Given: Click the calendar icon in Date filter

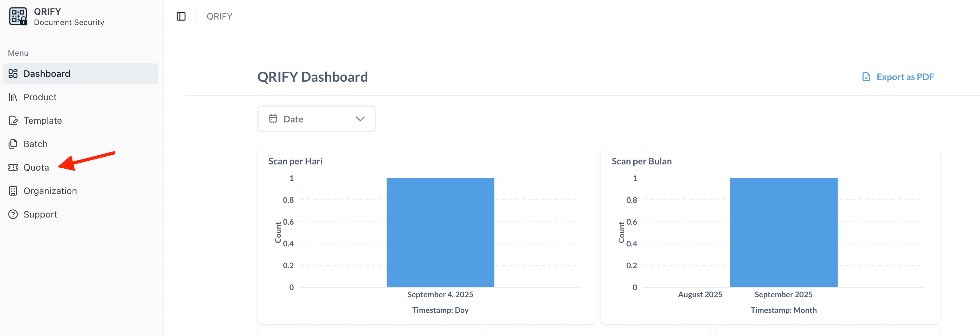Looking at the screenshot, I should [273, 119].
